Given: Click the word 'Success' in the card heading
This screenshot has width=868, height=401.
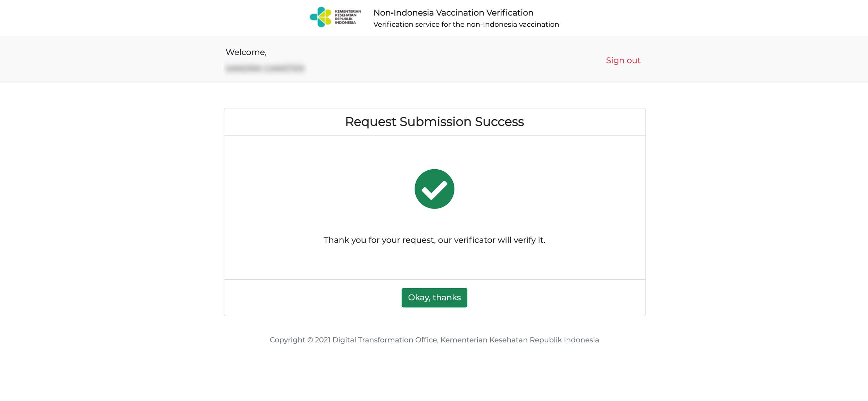Looking at the screenshot, I should click(499, 122).
